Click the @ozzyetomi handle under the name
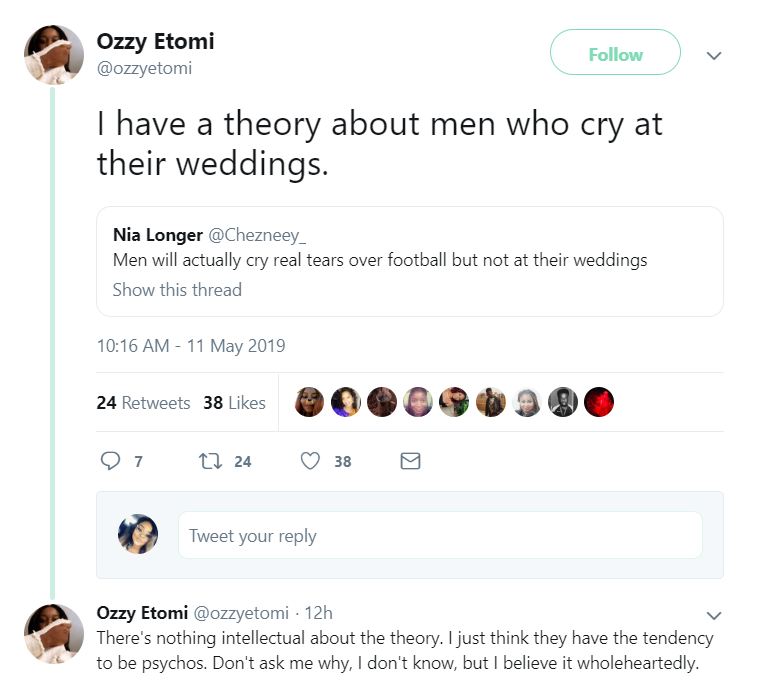Image resolution: width=763 pixels, height=688 pixels. point(144,68)
